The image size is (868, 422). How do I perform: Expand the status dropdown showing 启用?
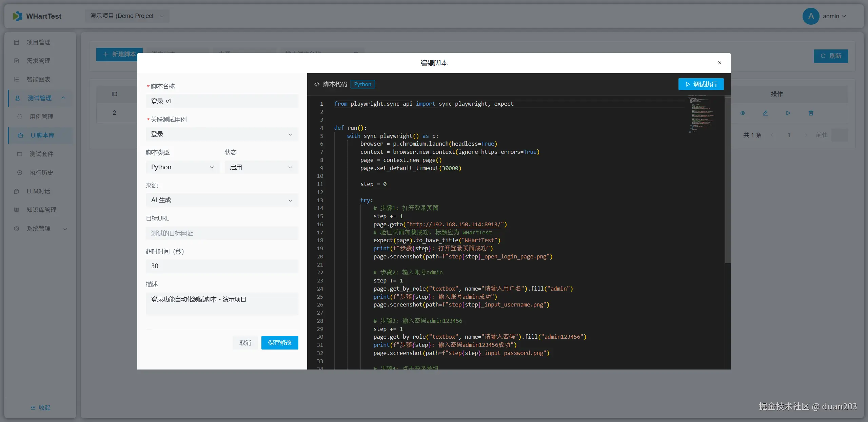pyautogui.click(x=261, y=167)
